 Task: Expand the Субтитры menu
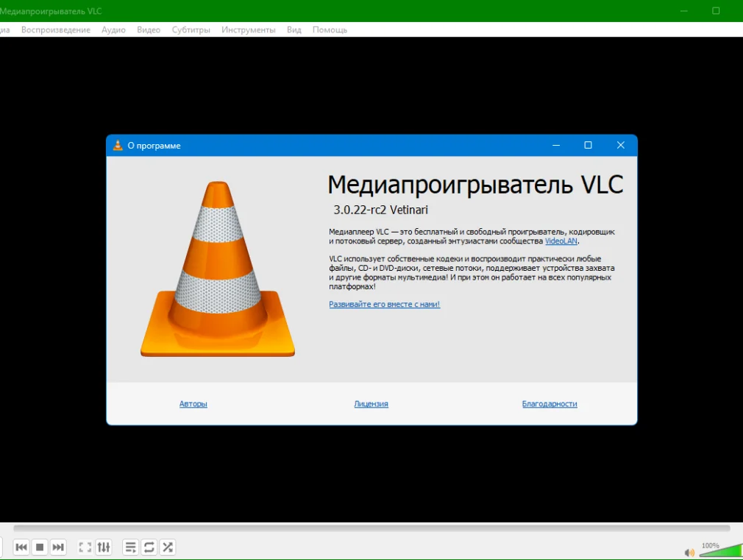[191, 30]
